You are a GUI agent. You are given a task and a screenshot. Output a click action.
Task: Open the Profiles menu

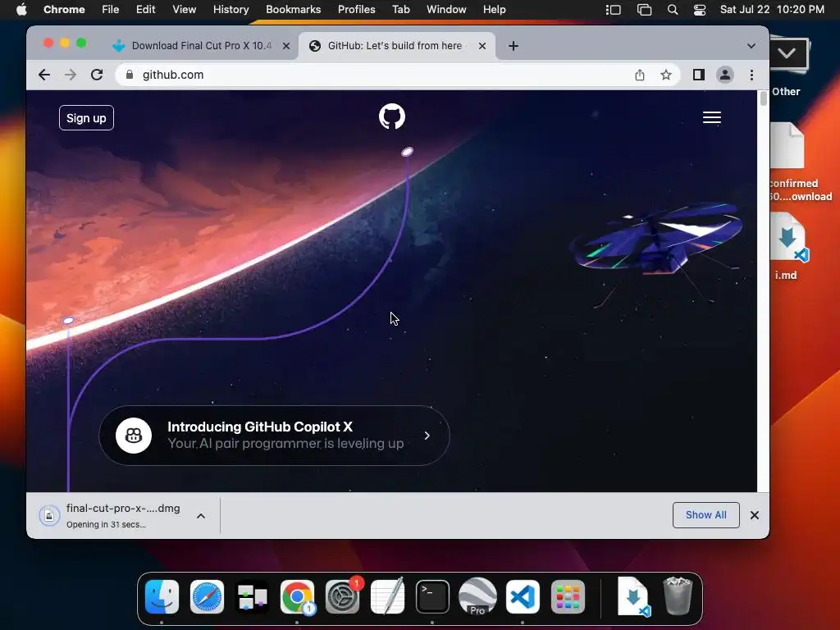tap(356, 10)
